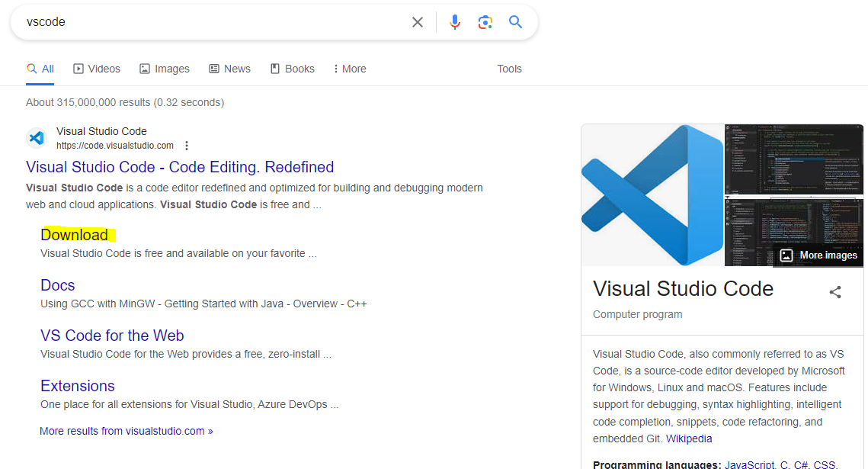The image size is (868, 469).
Task: Open 'Visual Studio Code - Code Editing. Redefined' result
Action: [x=180, y=167]
